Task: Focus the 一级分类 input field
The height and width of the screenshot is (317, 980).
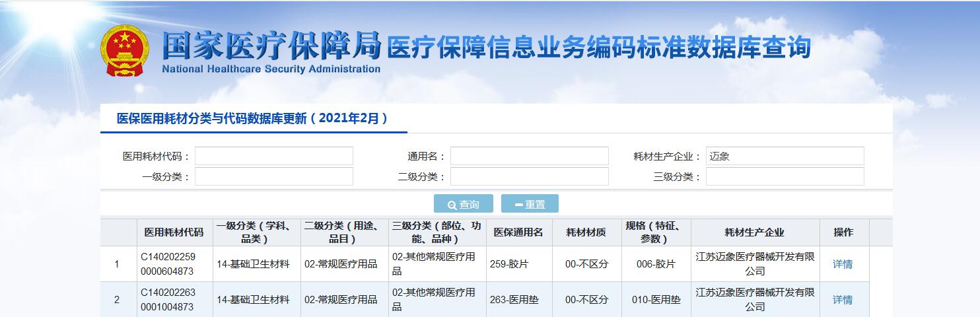Action: tap(273, 176)
